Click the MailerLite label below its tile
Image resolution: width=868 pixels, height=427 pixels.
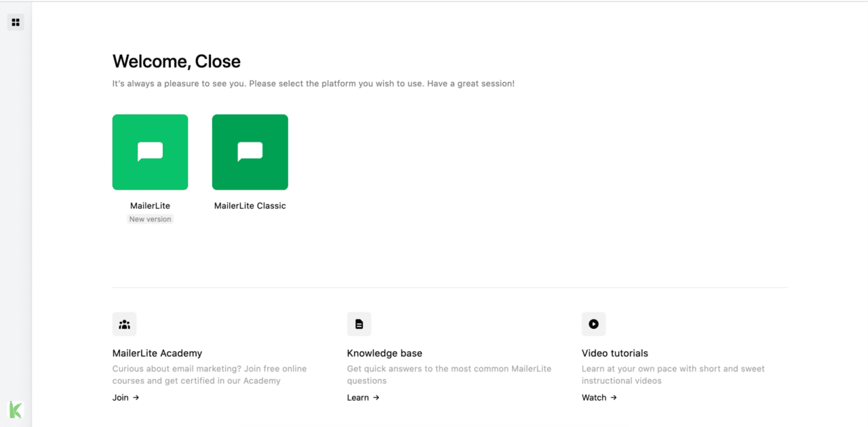pos(150,205)
